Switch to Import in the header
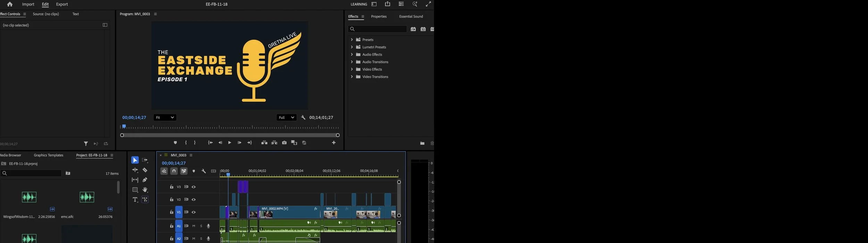The height and width of the screenshot is (243, 868). click(x=28, y=4)
